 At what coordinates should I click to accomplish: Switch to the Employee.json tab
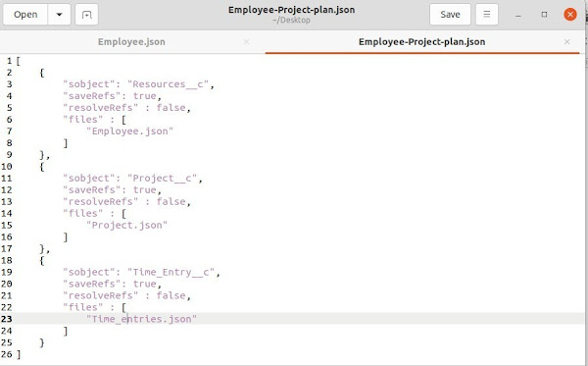pos(131,41)
